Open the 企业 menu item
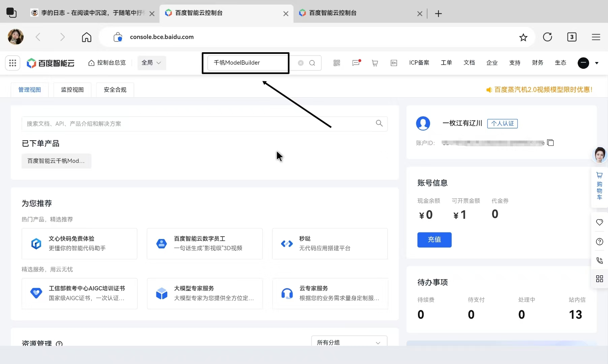Image resolution: width=608 pixels, height=364 pixels. click(x=492, y=63)
